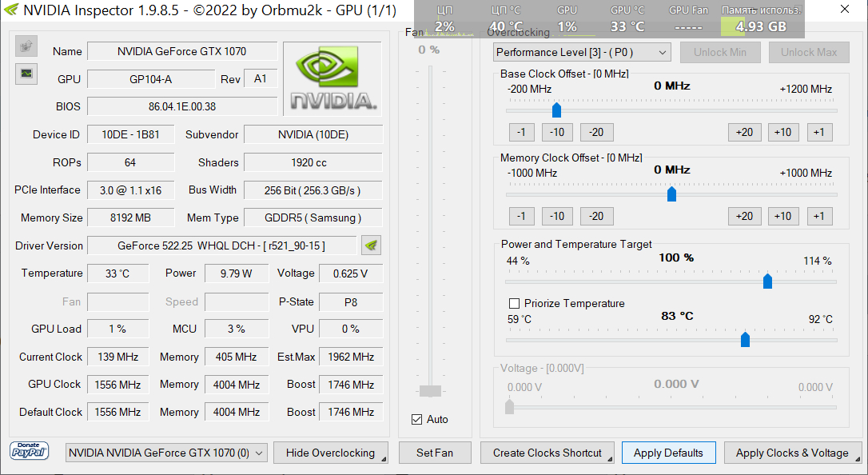Image resolution: width=868 pixels, height=475 pixels.
Task: Click the Bus Width value 256 Bit
Action: (x=313, y=190)
